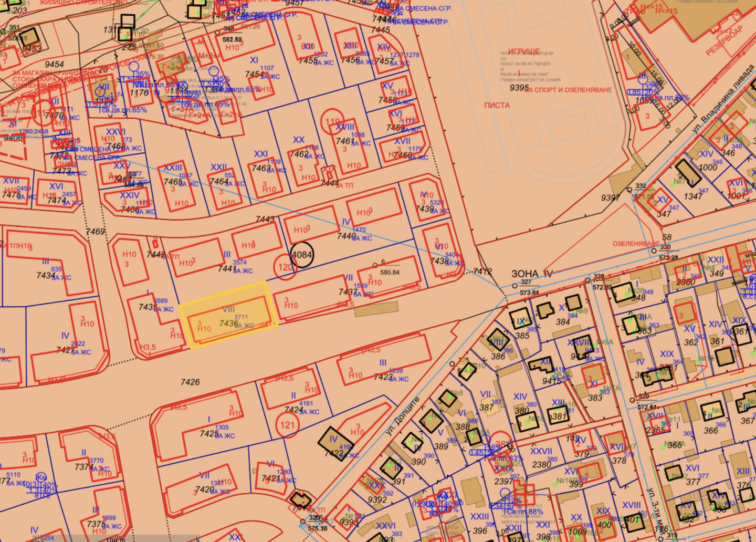This screenshot has height=542, width=756.
Task: Click the red circle labeled 119
Action: pyautogui.click(x=333, y=121)
